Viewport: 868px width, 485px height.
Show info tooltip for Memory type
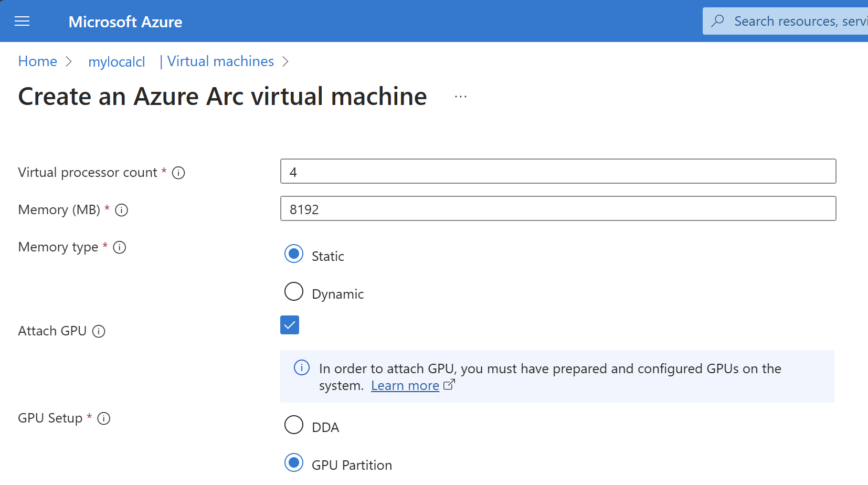point(120,247)
